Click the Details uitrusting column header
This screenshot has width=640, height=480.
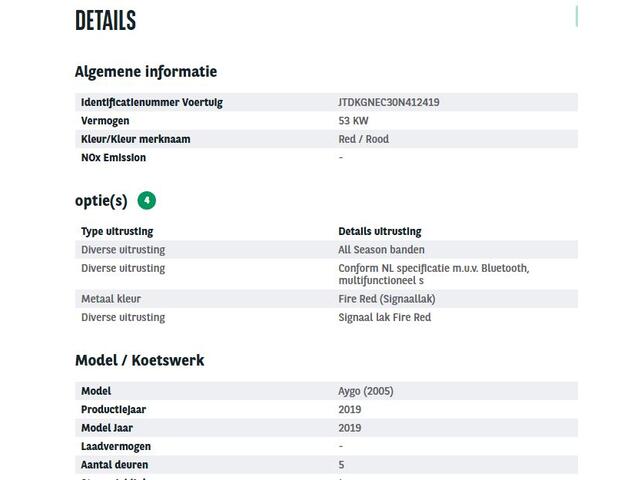tap(380, 231)
